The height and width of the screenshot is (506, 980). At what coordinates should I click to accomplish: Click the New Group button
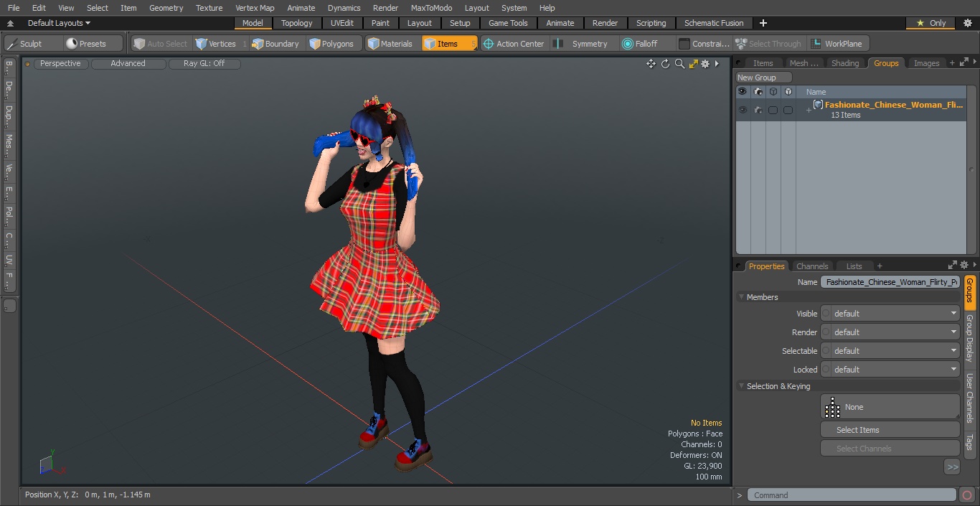point(763,78)
